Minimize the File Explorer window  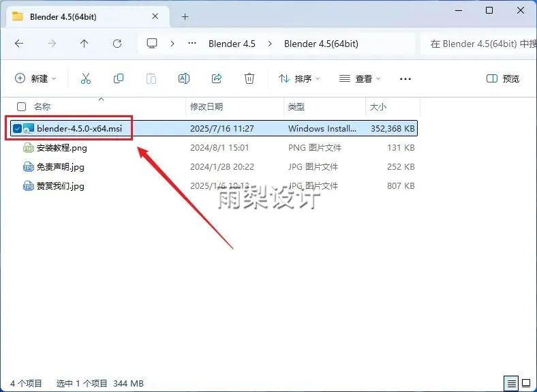tap(459, 10)
